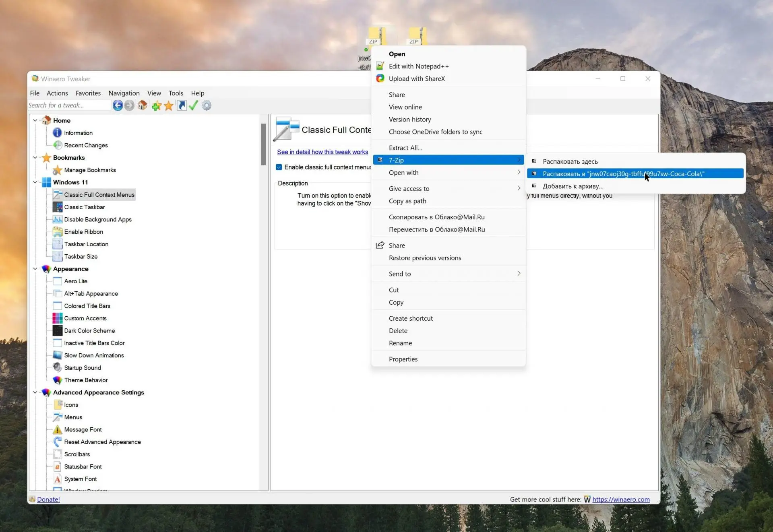
Task: Click the green checkmark toolbar icon
Action: click(193, 105)
